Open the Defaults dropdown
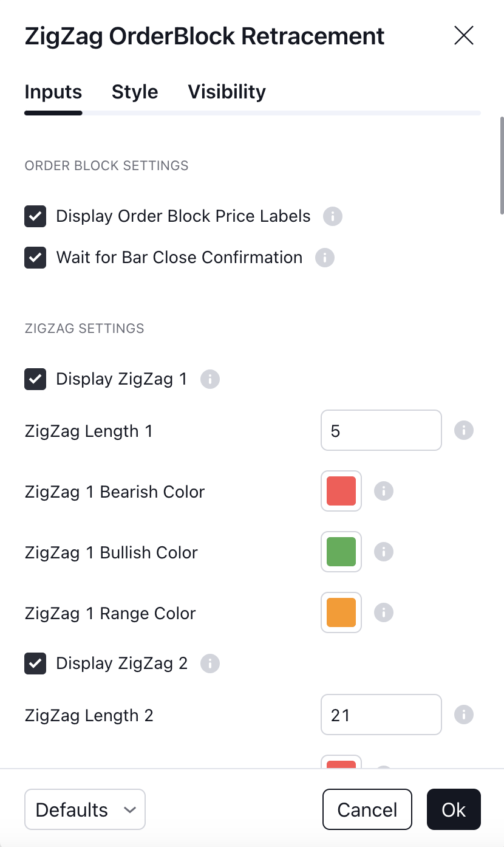The image size is (504, 847). 85,809
